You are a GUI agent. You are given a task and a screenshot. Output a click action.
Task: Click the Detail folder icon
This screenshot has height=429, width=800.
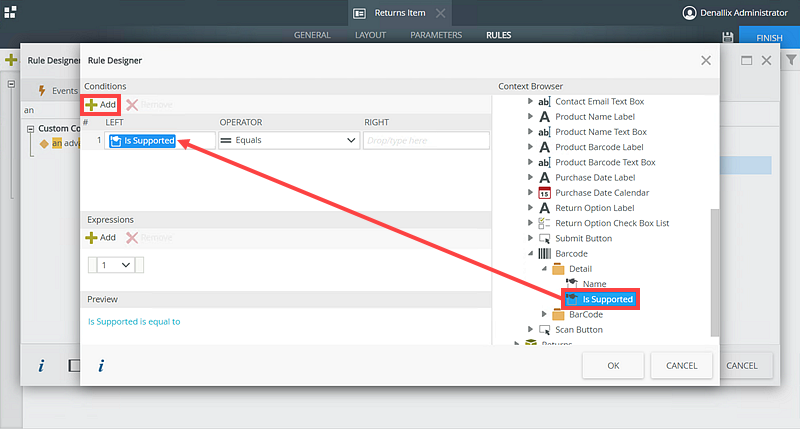click(x=558, y=269)
